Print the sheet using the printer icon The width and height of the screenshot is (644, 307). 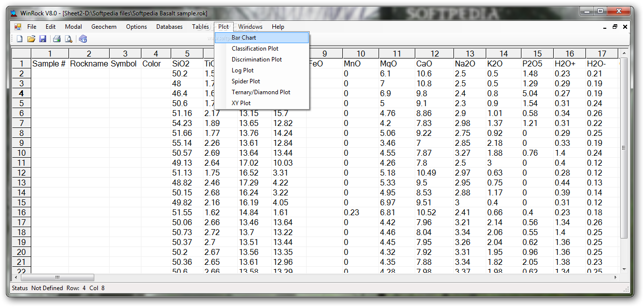tap(57, 39)
